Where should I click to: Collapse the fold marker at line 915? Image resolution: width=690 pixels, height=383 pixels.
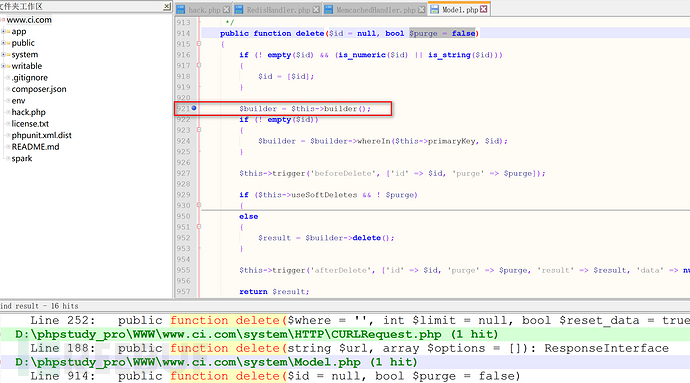coord(199,44)
